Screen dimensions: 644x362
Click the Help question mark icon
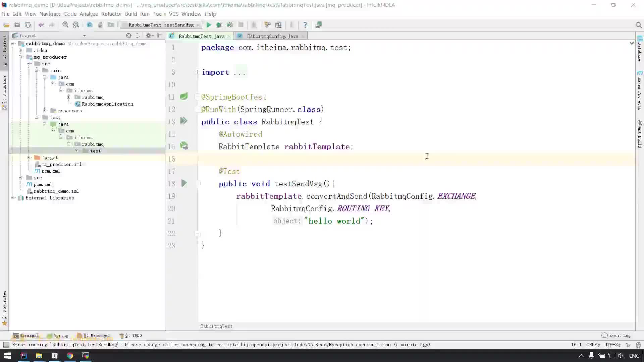(305, 25)
